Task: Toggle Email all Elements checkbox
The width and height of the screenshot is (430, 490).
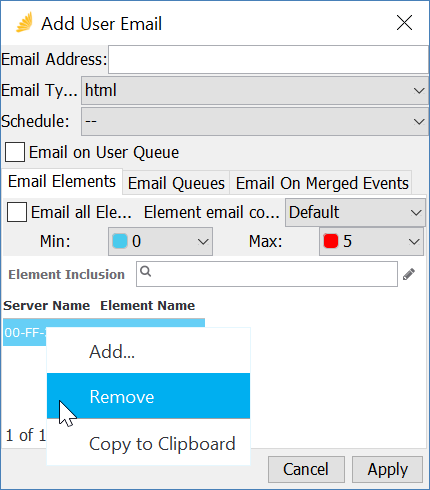Action: click(17, 212)
